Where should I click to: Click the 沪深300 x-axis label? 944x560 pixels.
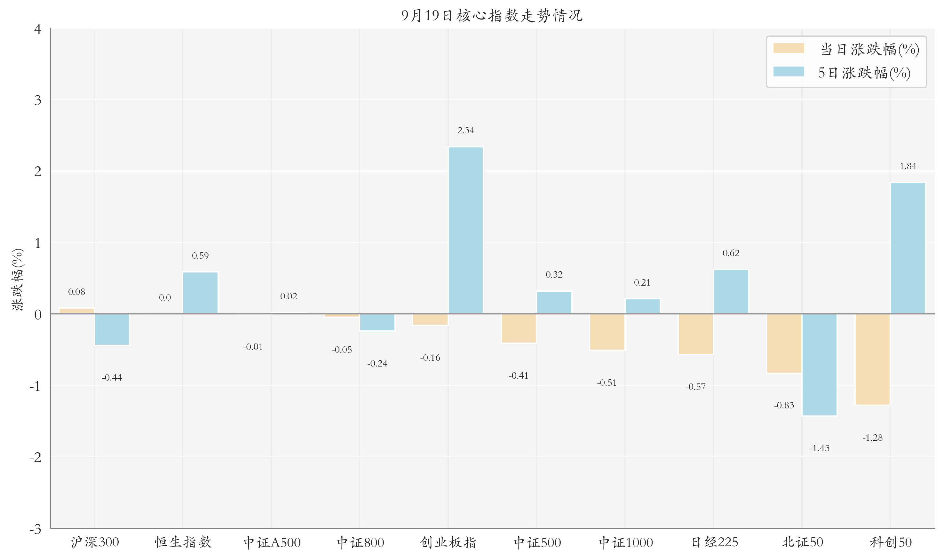[95, 542]
